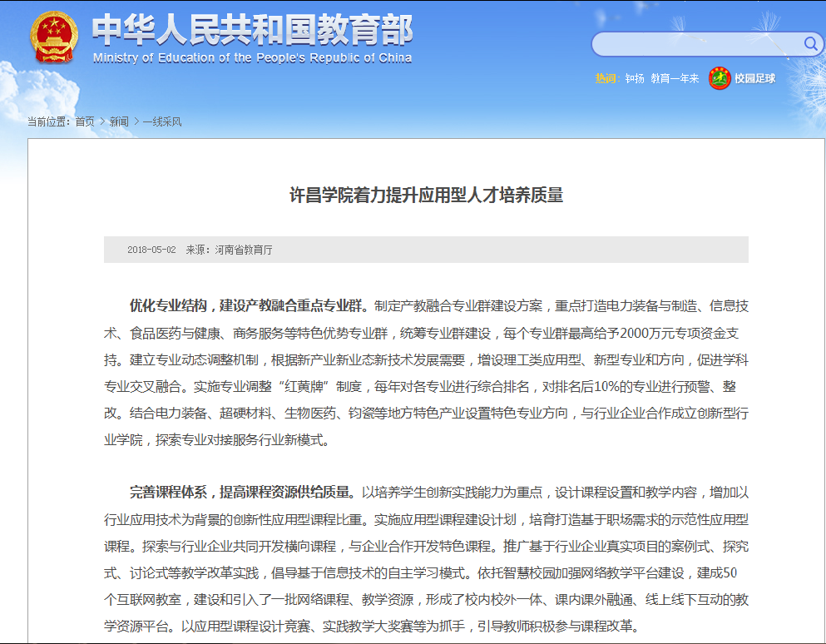The height and width of the screenshot is (644, 826).
Task: Go to 新闻 in the breadcrumb
Action: tap(119, 121)
